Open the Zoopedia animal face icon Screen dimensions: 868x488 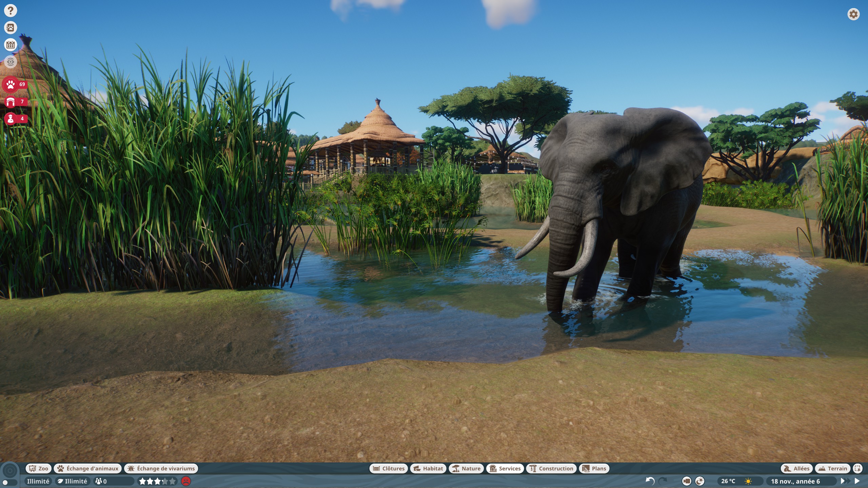[11, 27]
